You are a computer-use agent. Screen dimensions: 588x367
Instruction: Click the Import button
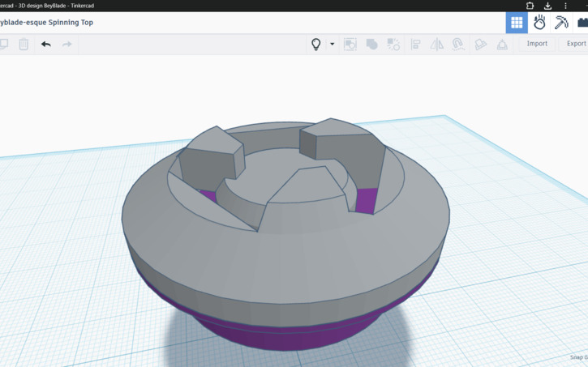pos(537,44)
